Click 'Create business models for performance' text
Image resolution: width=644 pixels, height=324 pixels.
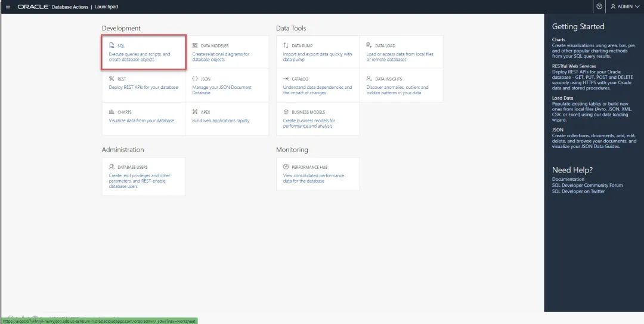coord(309,124)
